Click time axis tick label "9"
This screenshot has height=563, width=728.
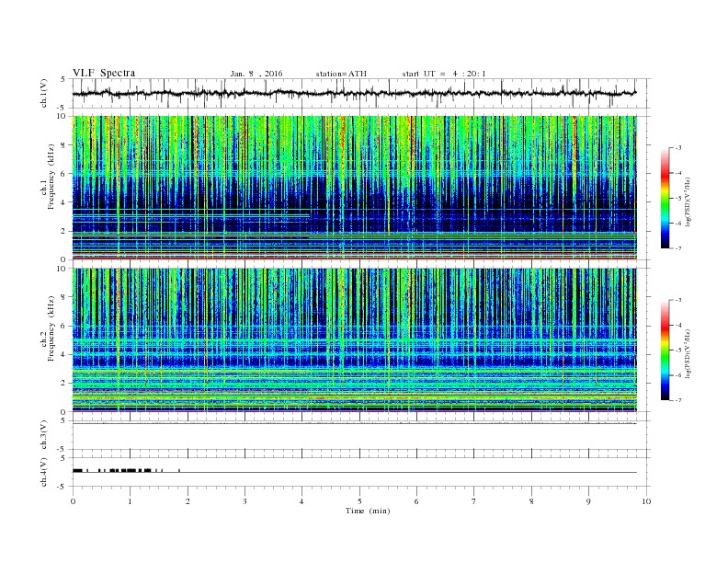(x=588, y=501)
